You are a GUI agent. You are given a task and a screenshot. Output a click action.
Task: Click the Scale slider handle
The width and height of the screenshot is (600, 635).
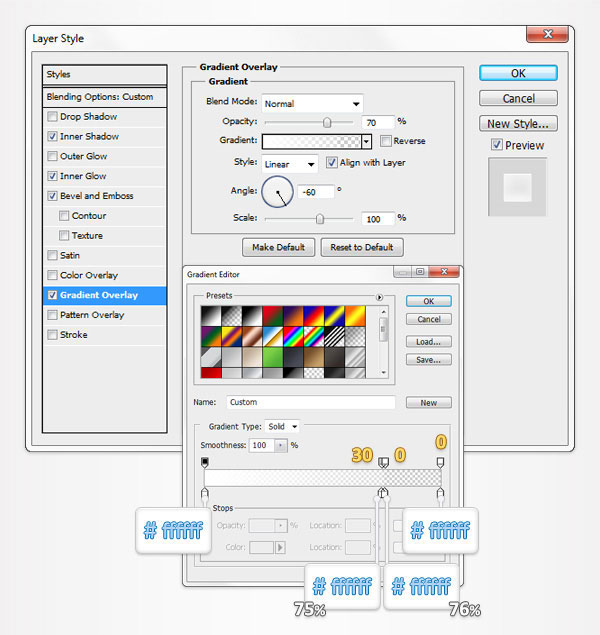(x=320, y=219)
